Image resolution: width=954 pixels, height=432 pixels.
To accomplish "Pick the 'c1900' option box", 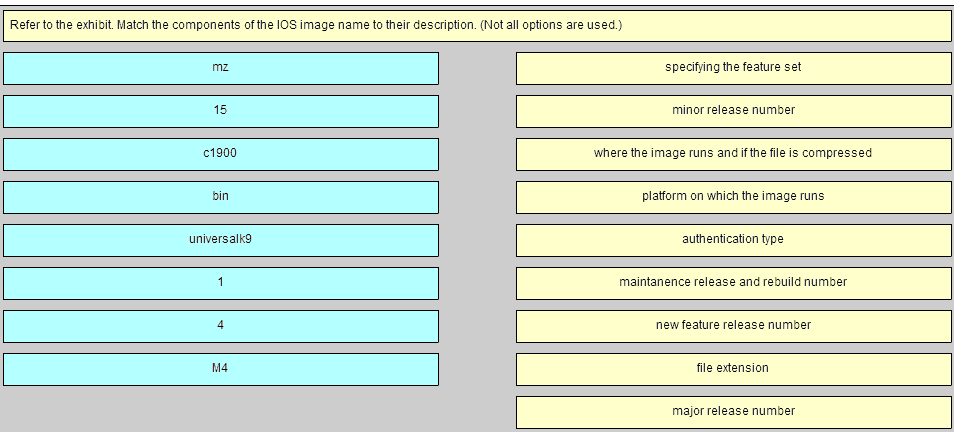I will (x=221, y=154).
